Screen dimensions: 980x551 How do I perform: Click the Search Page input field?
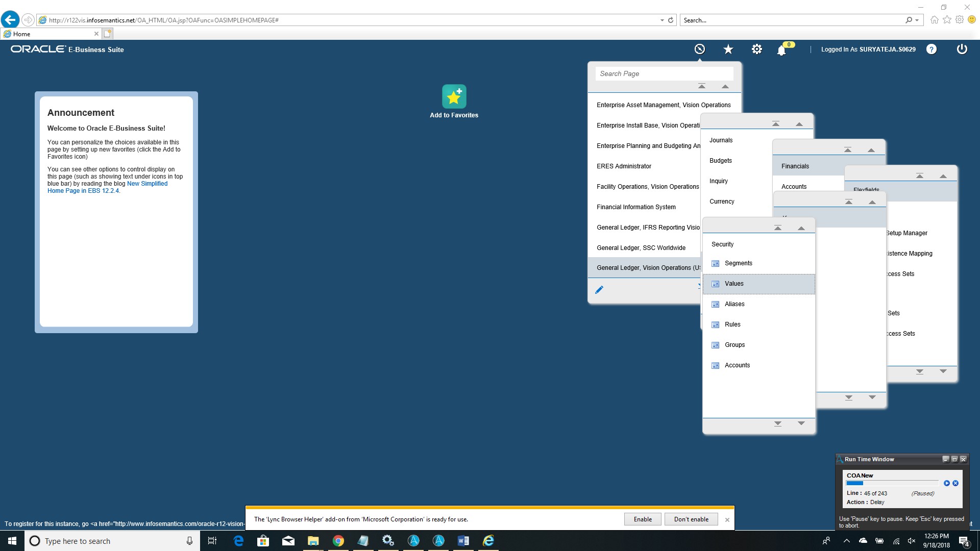(664, 73)
